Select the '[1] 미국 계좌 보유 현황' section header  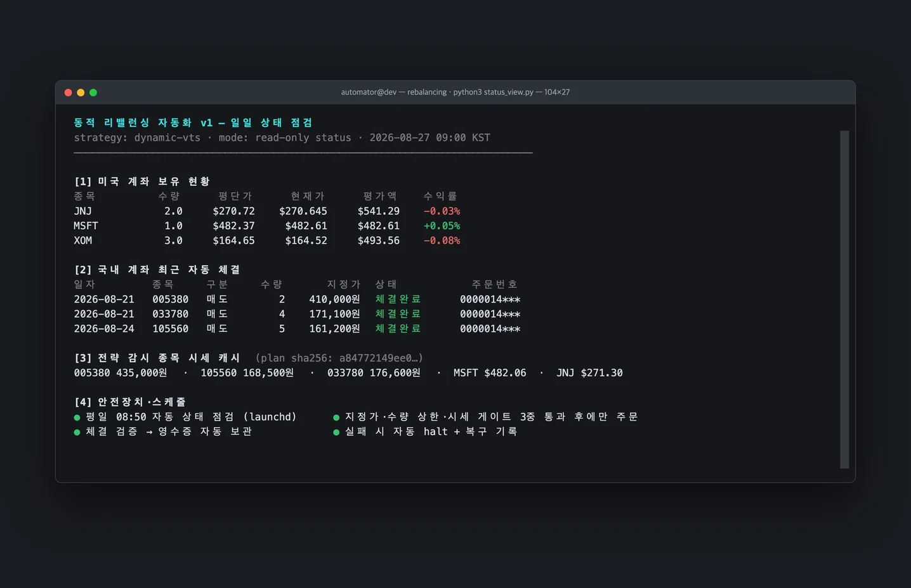coord(141,181)
